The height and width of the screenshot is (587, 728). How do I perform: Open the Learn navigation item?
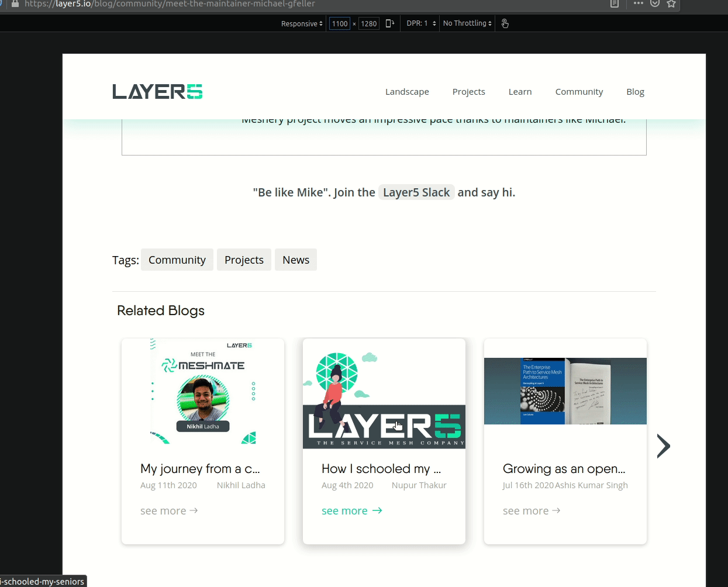pos(520,92)
